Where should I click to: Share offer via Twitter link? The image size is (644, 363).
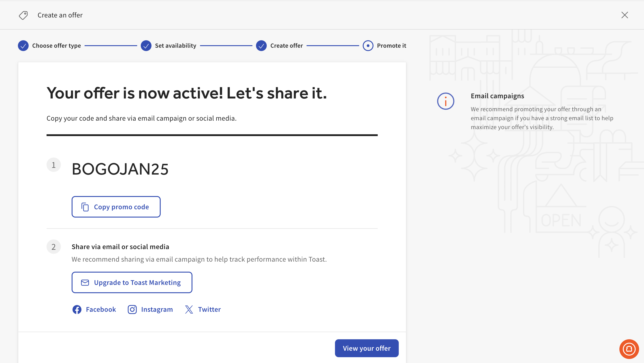coord(209,310)
